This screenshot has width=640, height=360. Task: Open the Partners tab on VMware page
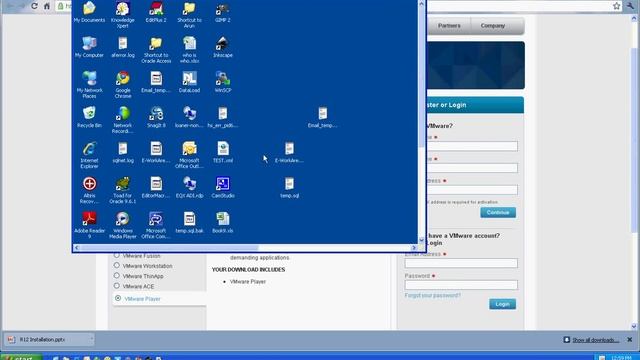point(449,25)
